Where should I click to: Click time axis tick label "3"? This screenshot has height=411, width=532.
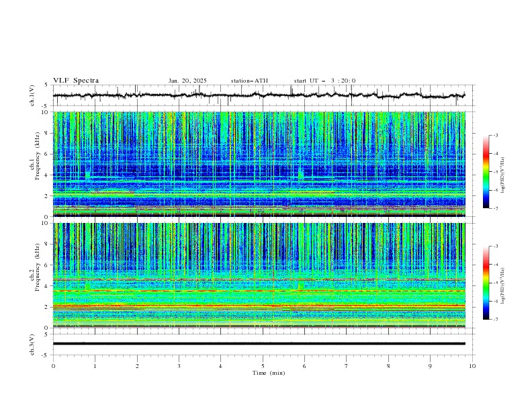pos(179,366)
